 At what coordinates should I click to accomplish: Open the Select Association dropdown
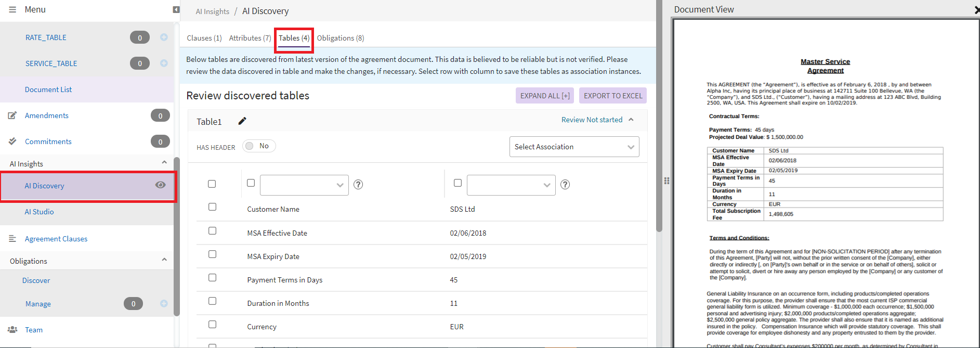[x=574, y=147]
